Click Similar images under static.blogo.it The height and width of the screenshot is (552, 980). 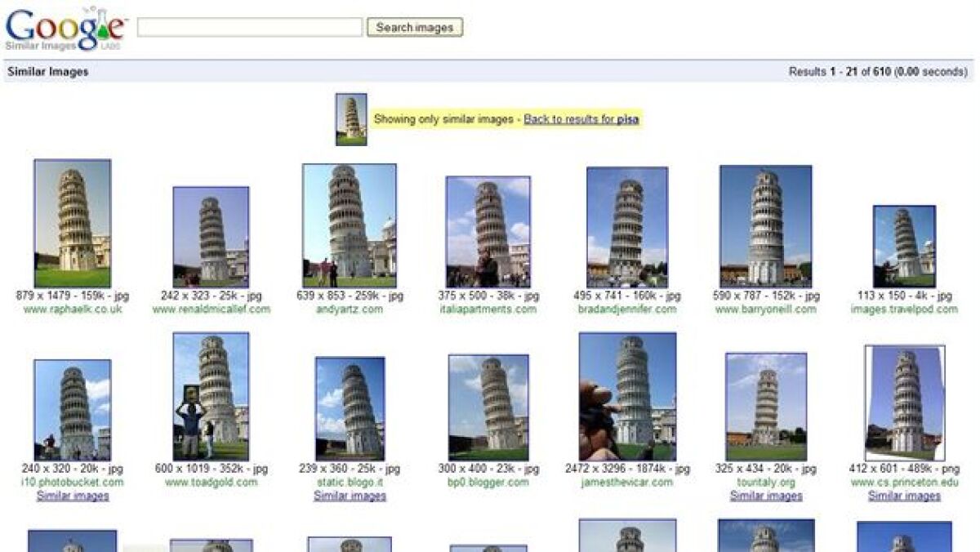pyautogui.click(x=350, y=496)
